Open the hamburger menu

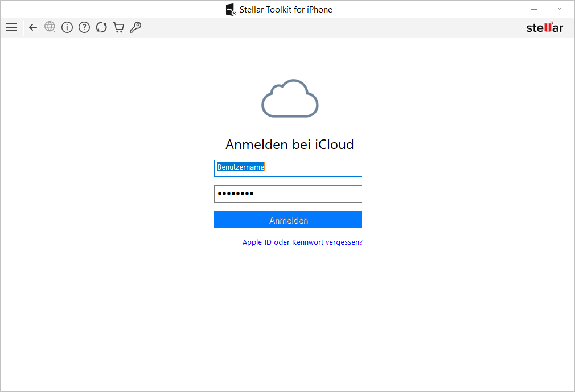11,27
